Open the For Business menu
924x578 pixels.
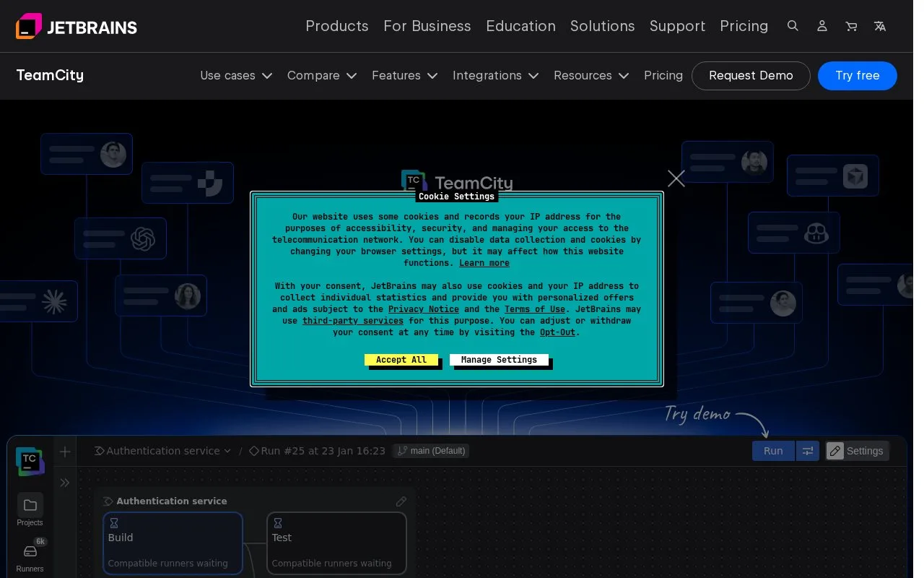[427, 26]
